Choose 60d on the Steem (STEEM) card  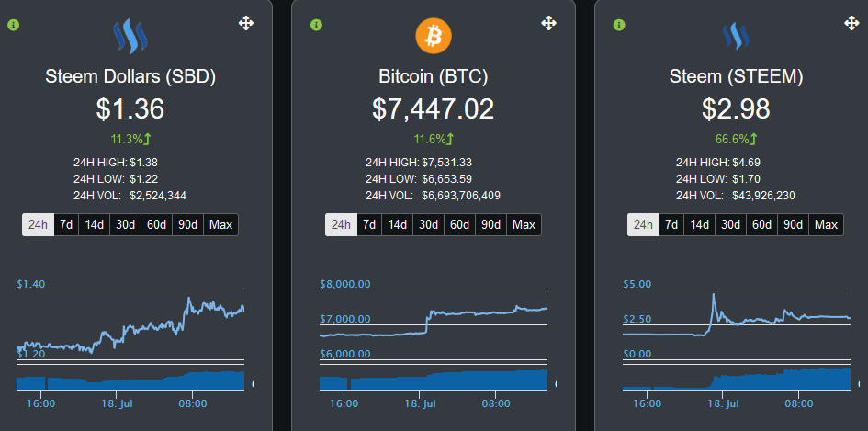761,225
